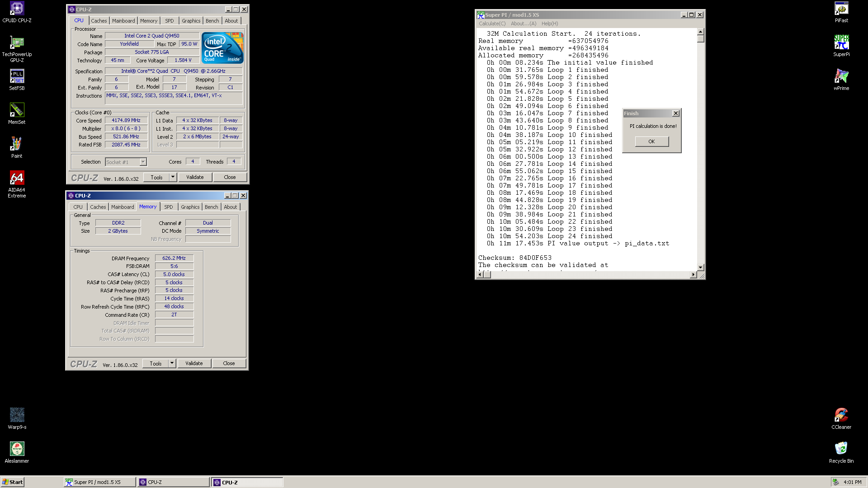Switch to CPU tab in bottom CPU-Z window
The image size is (868, 488).
(x=78, y=207)
